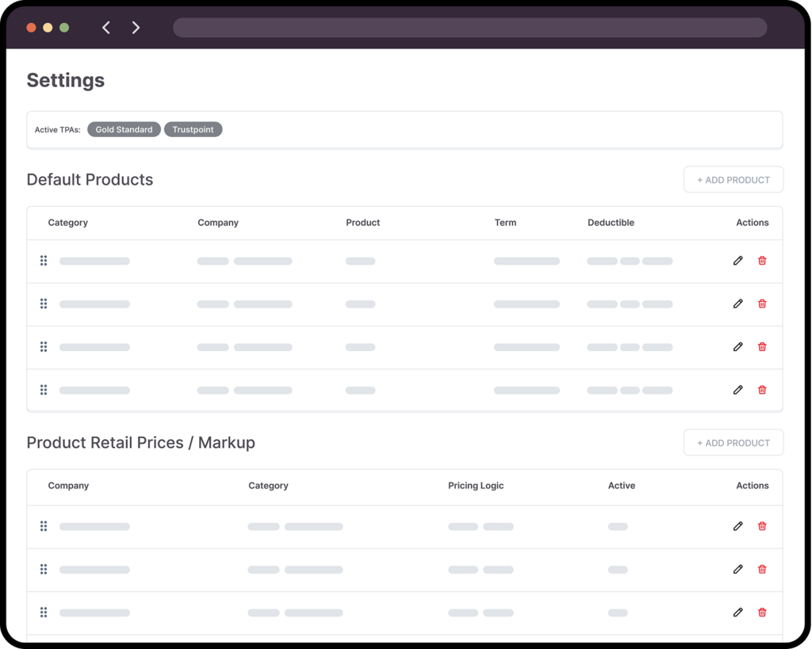812x649 pixels.
Task: Edit the fourth Default Products row
Action: (x=738, y=390)
